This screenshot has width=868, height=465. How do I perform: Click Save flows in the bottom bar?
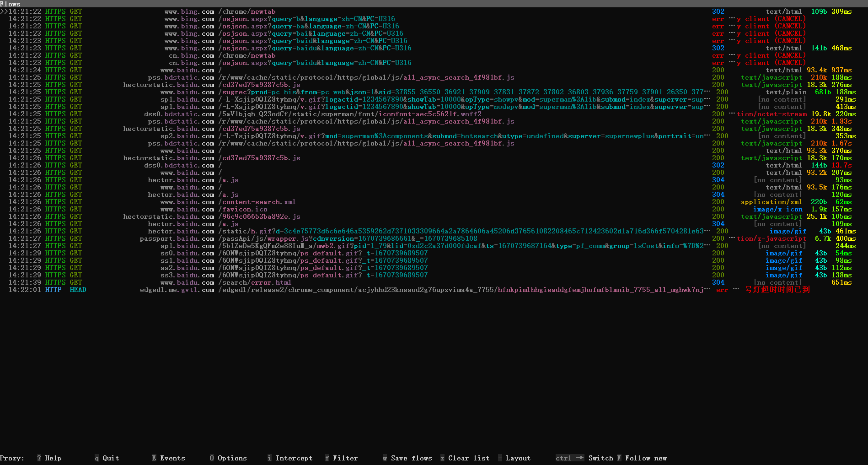[407, 458]
